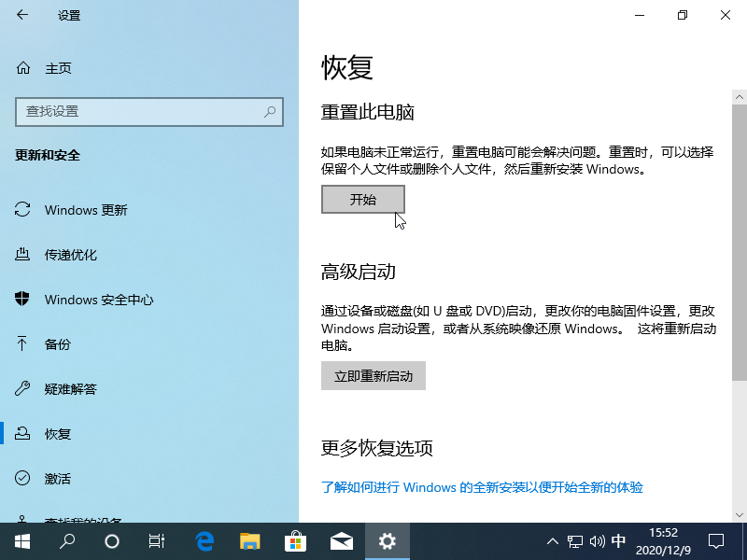The image size is (747, 560).
Task: Open the network icon in system tray
Action: 573,541
